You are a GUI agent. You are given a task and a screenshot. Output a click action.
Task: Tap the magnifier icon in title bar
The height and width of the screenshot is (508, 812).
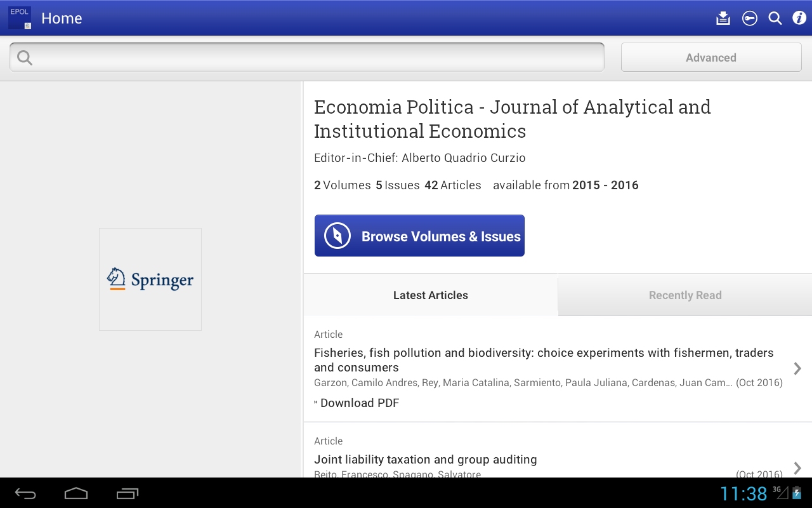tap(775, 18)
